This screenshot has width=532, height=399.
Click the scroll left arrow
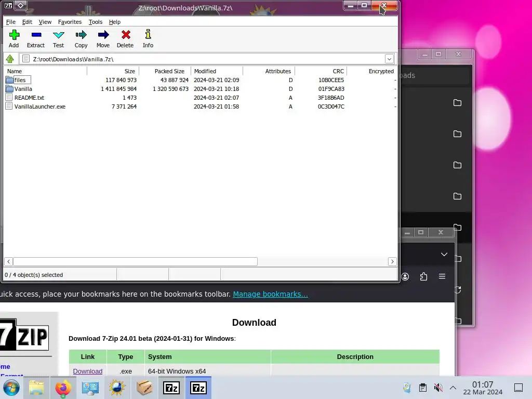[8, 262]
